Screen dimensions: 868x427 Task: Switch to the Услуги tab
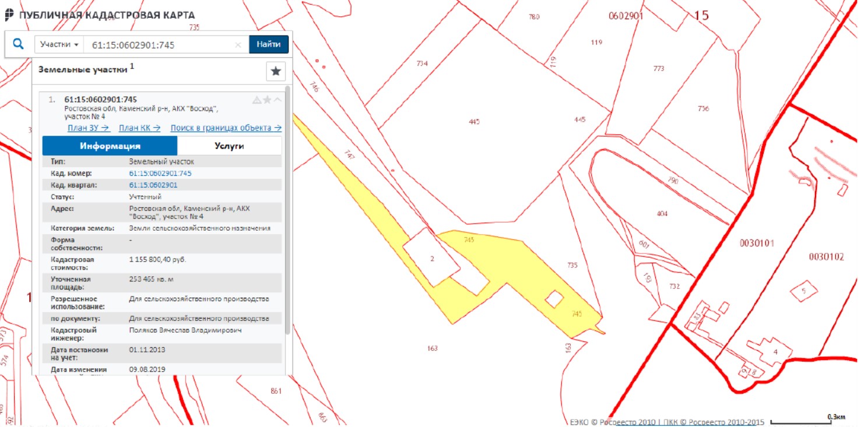pos(229,146)
